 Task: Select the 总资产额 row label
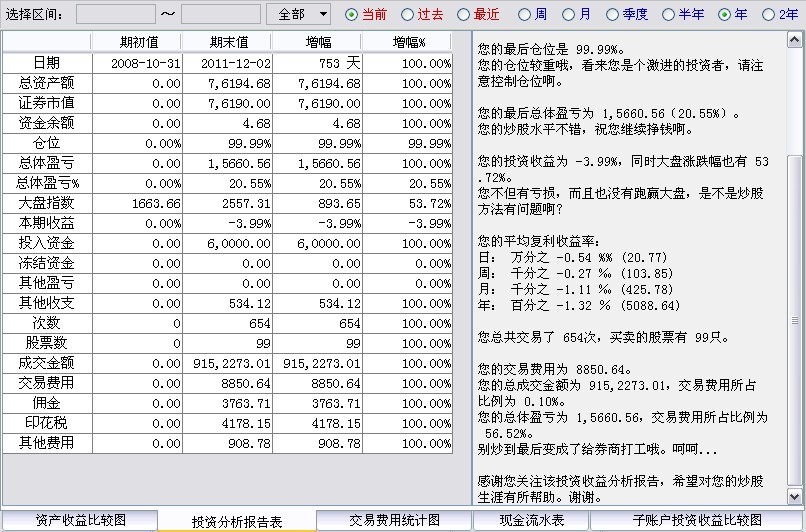click(x=47, y=83)
